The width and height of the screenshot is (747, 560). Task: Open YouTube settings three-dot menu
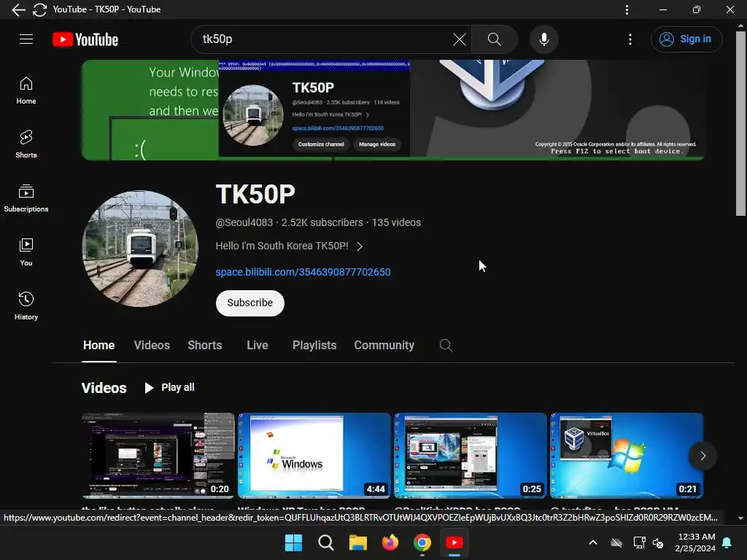pyautogui.click(x=630, y=39)
